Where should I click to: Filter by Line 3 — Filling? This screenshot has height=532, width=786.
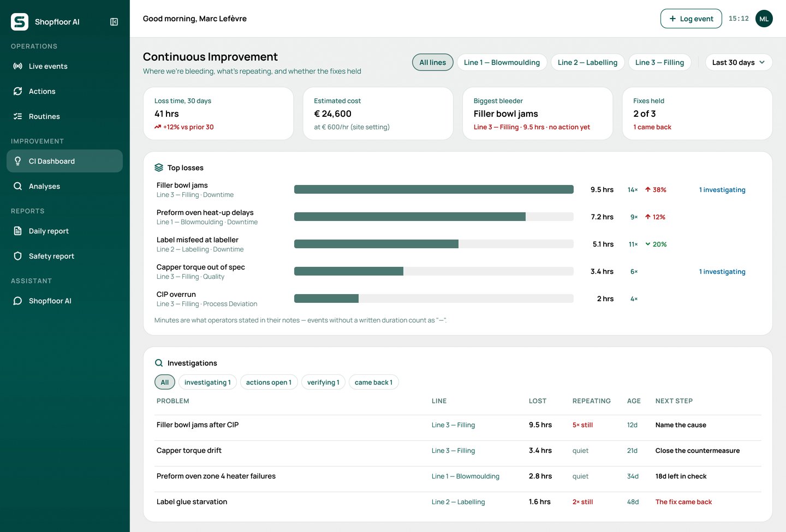tap(659, 62)
